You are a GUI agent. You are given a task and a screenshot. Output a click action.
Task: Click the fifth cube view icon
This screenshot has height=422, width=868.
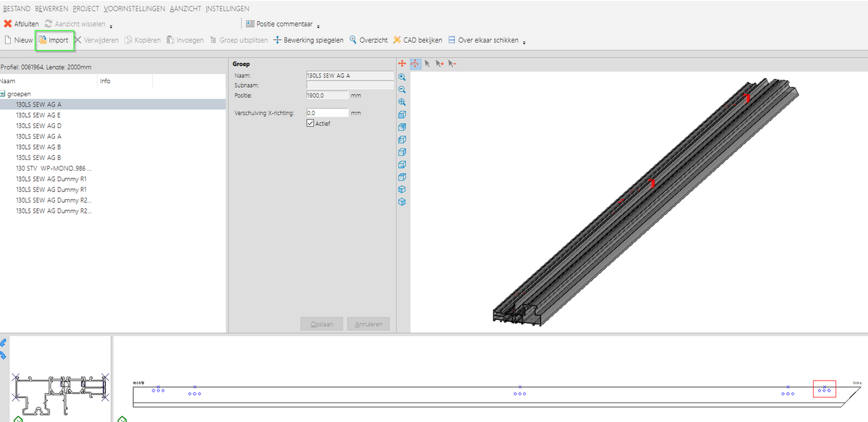point(402,164)
